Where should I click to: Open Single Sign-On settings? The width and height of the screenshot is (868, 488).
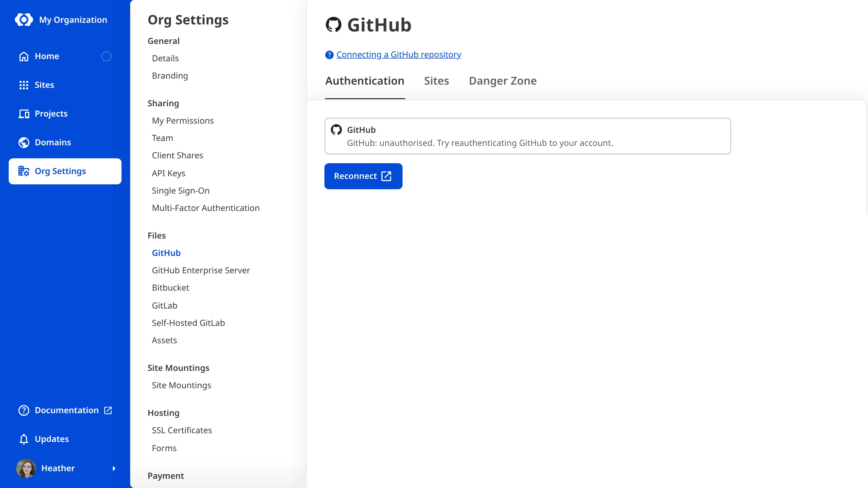pos(181,191)
